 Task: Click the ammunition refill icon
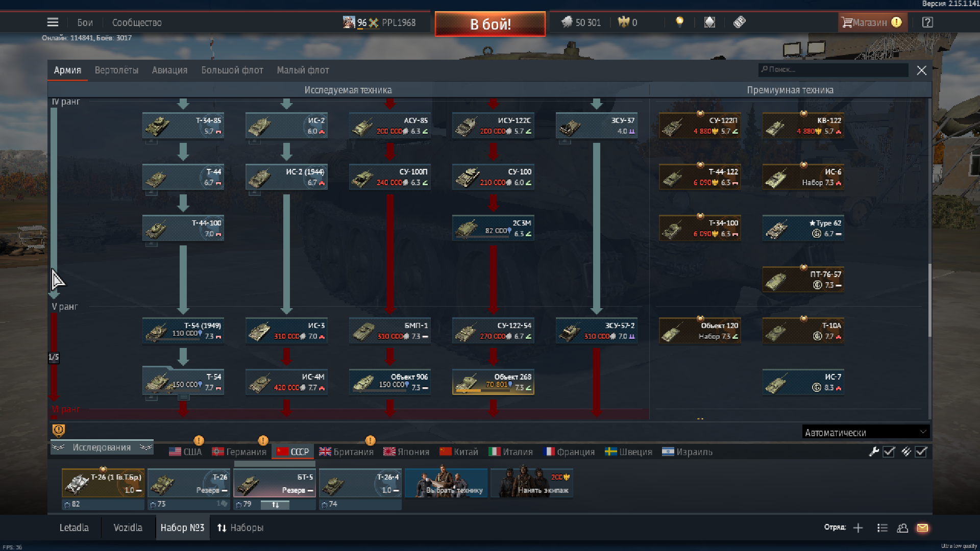pyautogui.click(x=906, y=452)
